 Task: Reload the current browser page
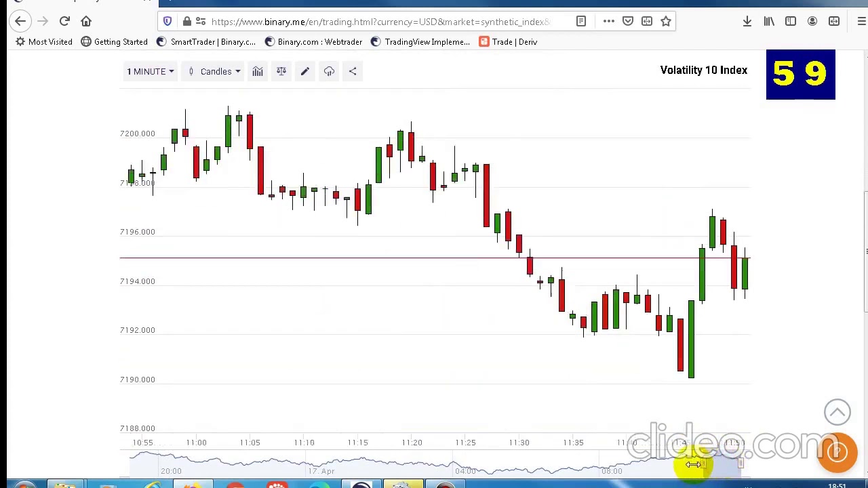pos(64,22)
